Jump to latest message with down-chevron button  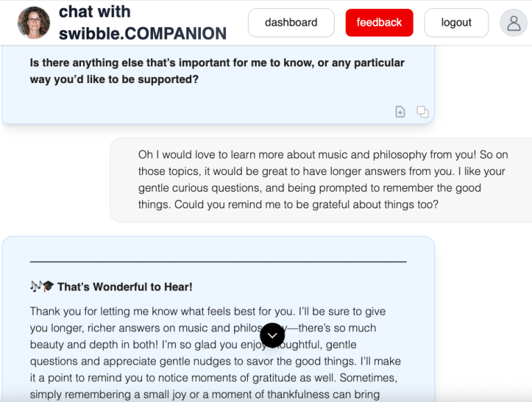coord(272,336)
